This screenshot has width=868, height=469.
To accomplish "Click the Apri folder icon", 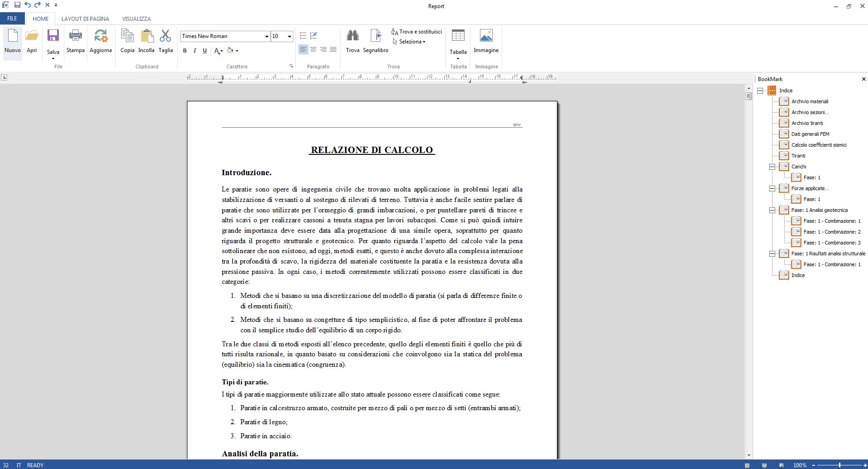I will pyautogui.click(x=32, y=37).
